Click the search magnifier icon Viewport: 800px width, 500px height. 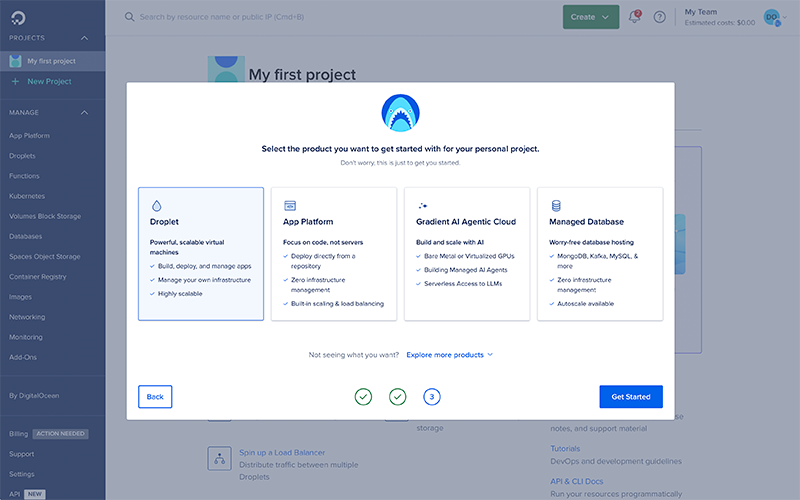click(129, 17)
